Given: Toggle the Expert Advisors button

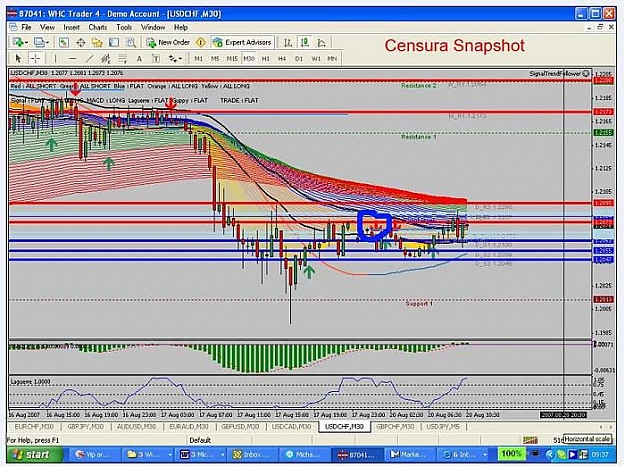Looking at the screenshot, I should (242, 42).
